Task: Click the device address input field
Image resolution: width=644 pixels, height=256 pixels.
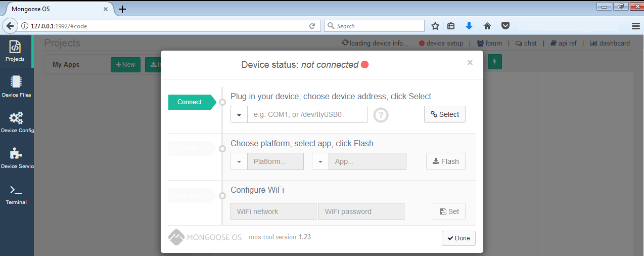Action: 307,114
